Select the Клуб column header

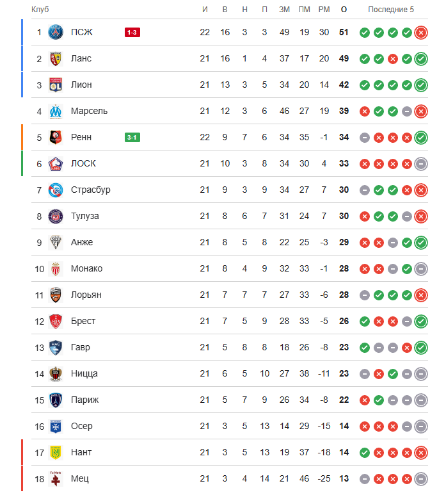(40, 10)
